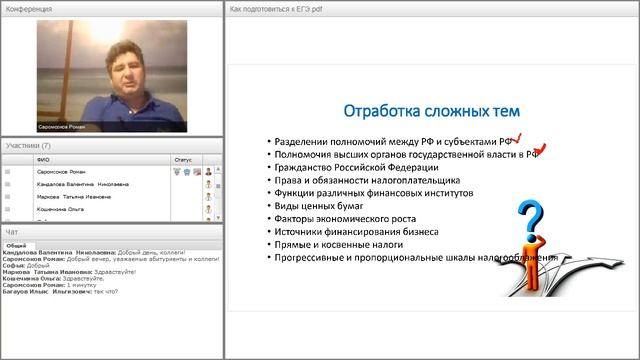Click chat message 'так что?' from Багауов Ильяс

(106, 292)
